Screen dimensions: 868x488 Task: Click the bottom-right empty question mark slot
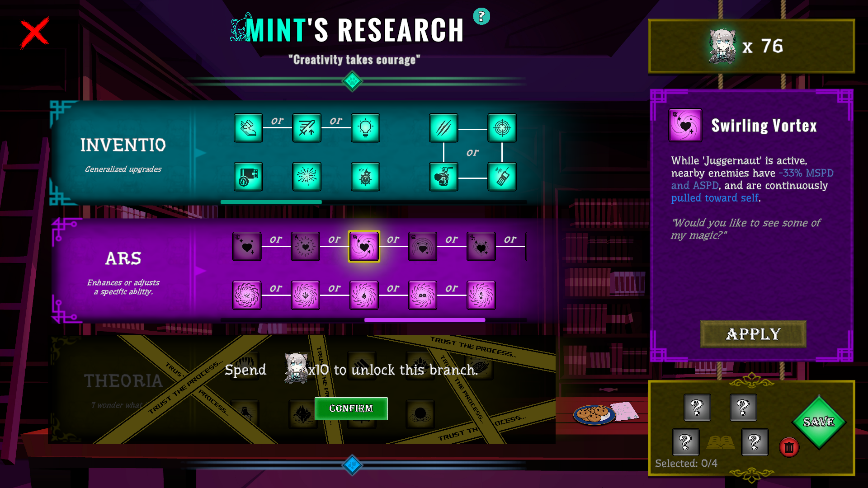[755, 442]
